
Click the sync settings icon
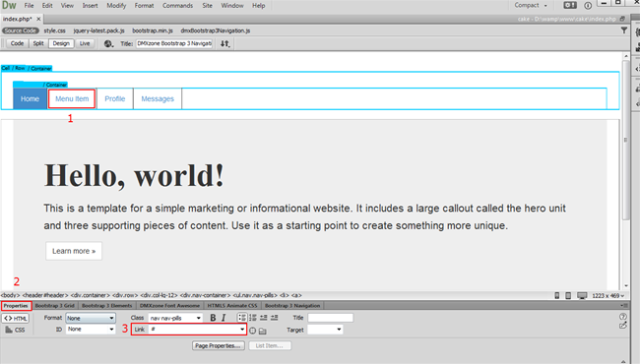pos(570,5)
